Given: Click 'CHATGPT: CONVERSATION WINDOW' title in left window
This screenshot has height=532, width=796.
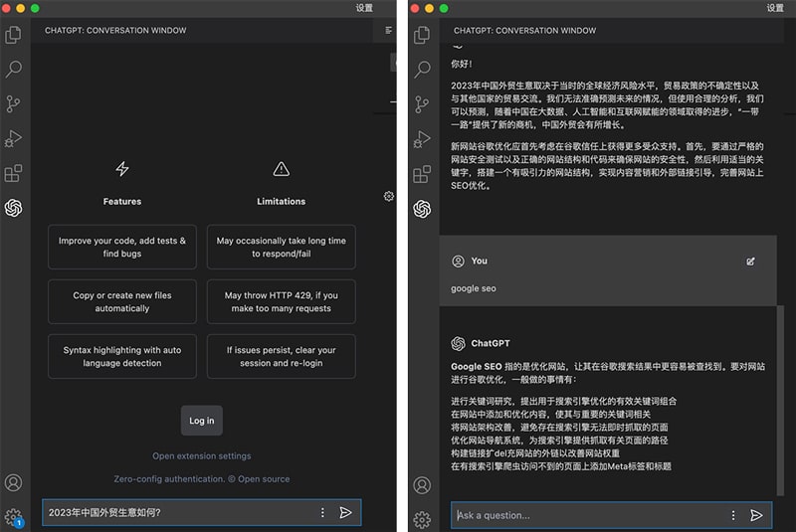Looking at the screenshot, I should click(115, 31).
